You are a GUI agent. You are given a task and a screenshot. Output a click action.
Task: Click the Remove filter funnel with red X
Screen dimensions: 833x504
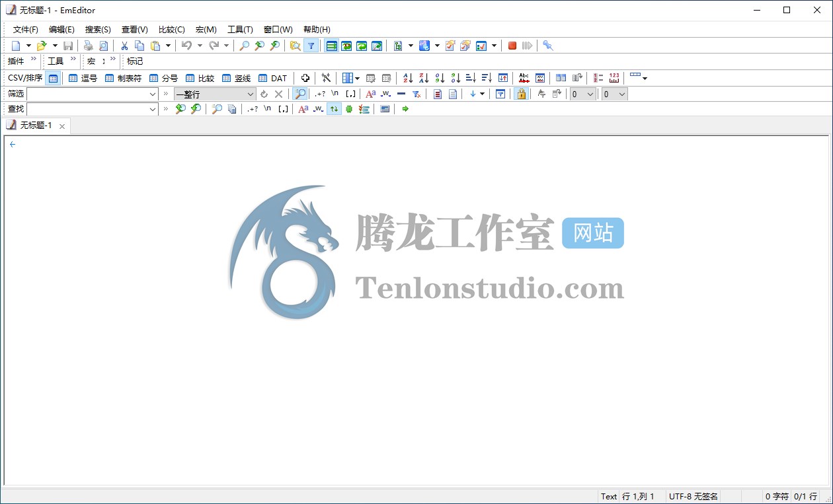[x=416, y=94]
